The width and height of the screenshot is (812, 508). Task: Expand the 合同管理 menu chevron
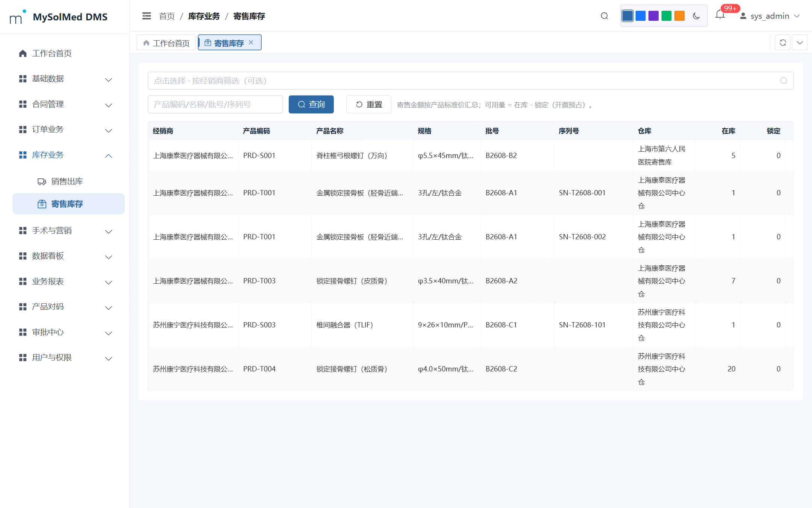coord(109,105)
